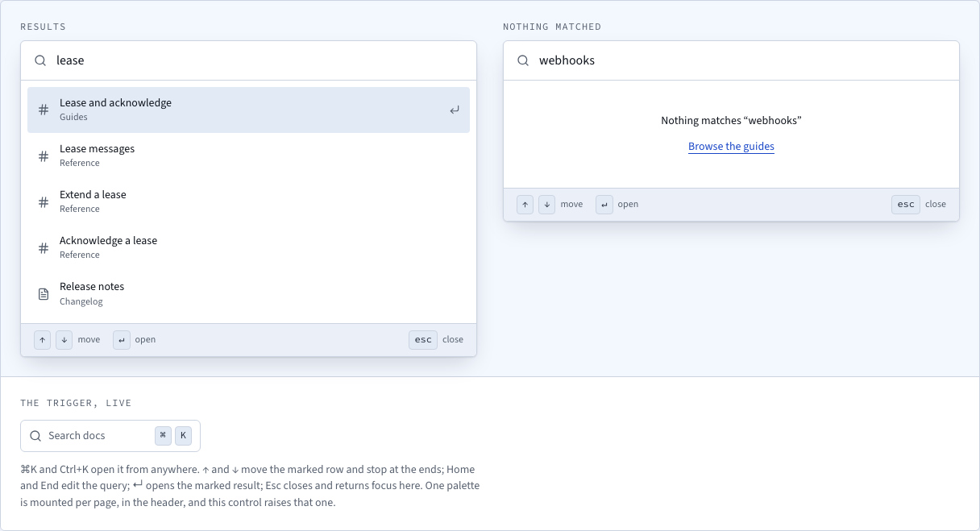Choose the Acknowledge a lease result
This screenshot has height=531, width=980.
248,247
